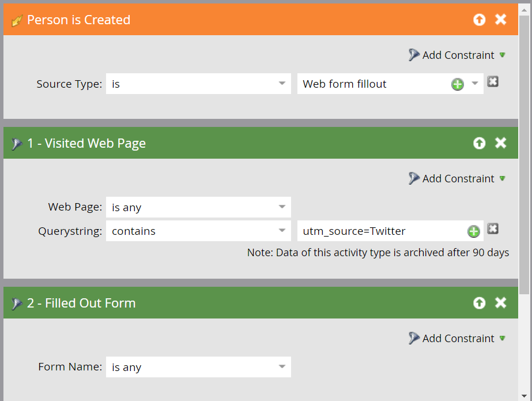
Task: Remove the Source Type constraint
Action: coord(492,82)
